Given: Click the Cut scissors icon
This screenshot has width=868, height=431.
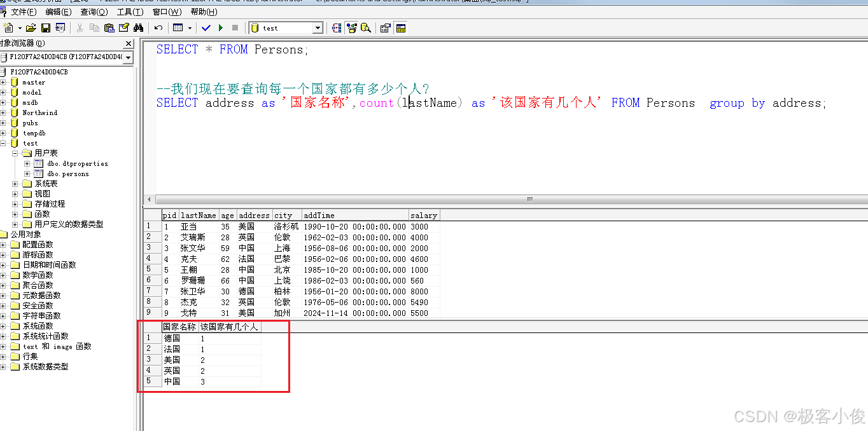Looking at the screenshot, I should point(80,28).
